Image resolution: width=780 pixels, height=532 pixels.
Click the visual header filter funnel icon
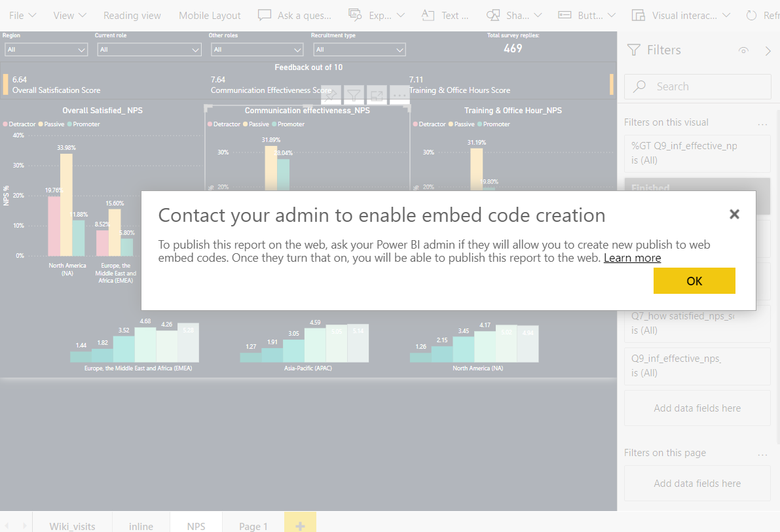[354, 94]
